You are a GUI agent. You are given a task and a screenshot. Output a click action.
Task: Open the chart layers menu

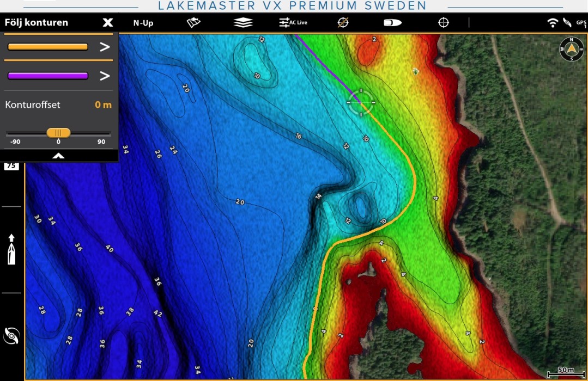click(x=243, y=23)
